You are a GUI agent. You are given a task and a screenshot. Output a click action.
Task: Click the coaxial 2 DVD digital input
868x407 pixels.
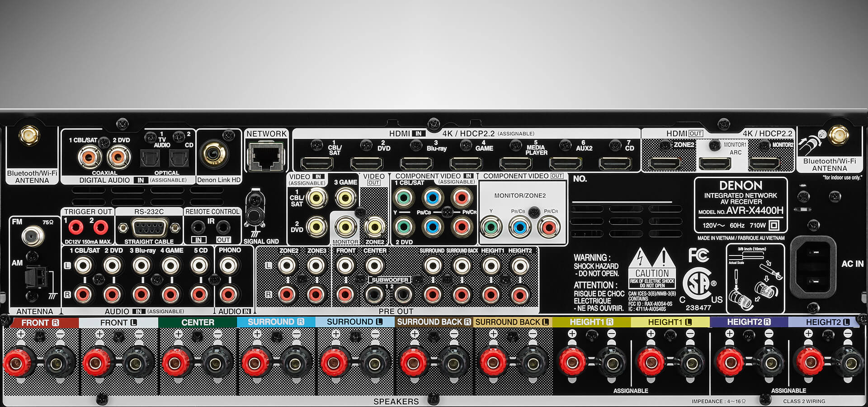[x=118, y=157]
